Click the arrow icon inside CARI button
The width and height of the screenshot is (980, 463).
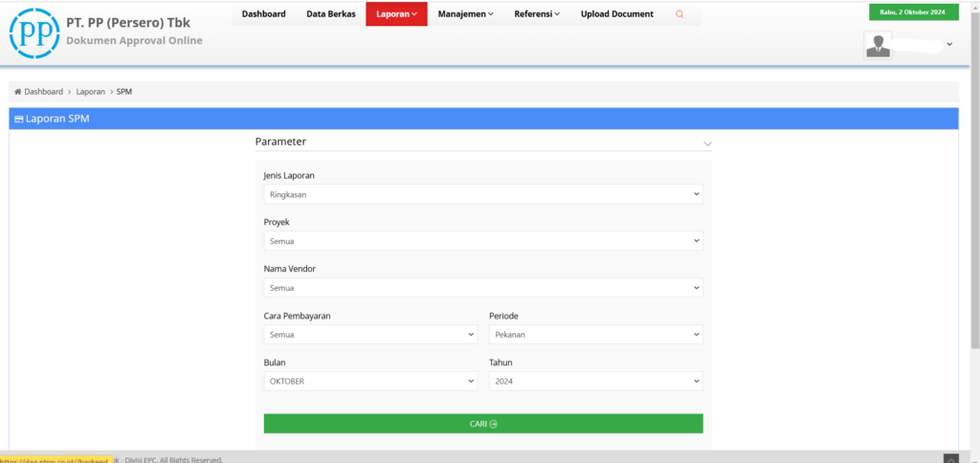[x=494, y=424]
